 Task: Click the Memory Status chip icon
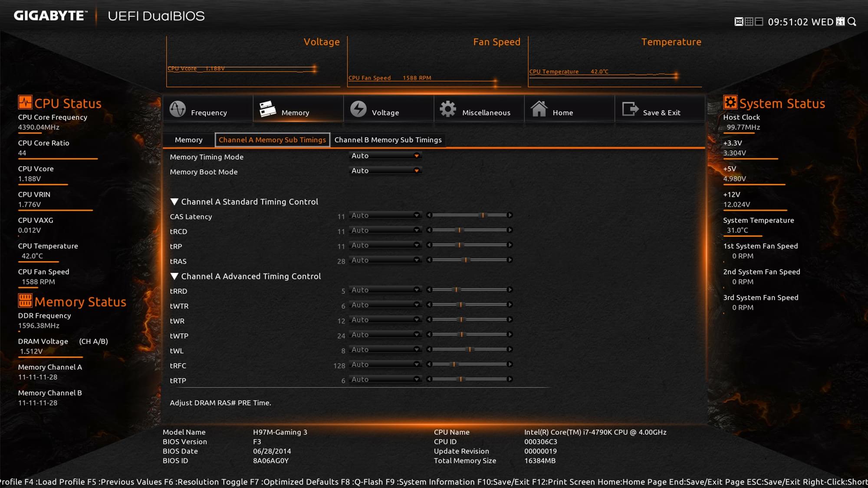[25, 300]
